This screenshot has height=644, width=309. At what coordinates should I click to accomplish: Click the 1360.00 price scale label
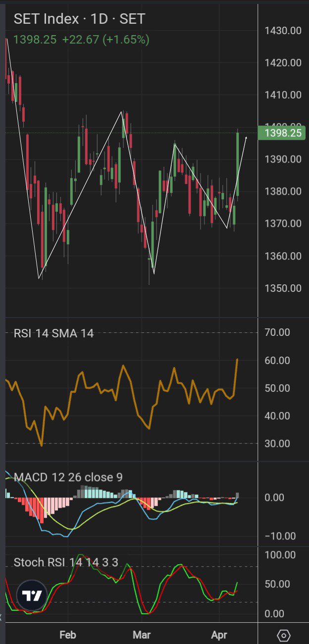(x=283, y=256)
